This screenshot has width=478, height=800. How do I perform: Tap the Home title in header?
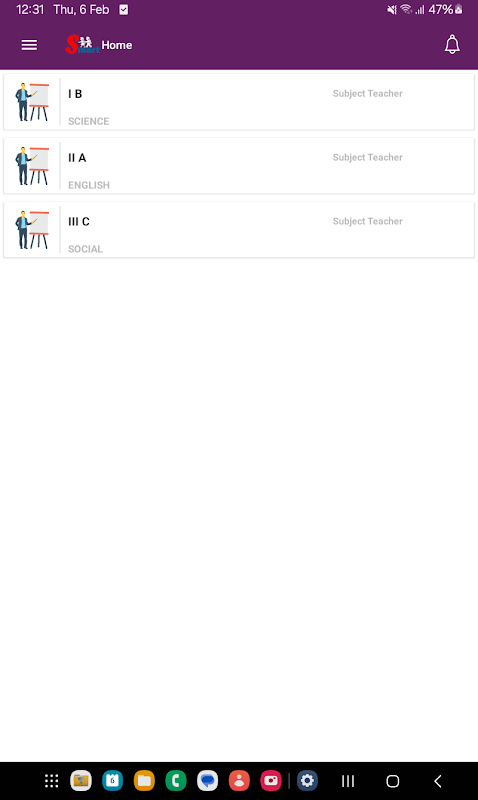tap(117, 45)
